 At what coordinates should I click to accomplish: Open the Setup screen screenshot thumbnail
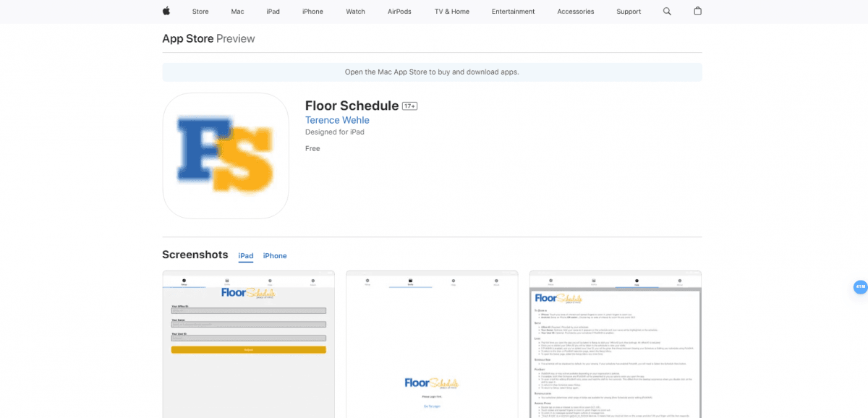(x=248, y=344)
